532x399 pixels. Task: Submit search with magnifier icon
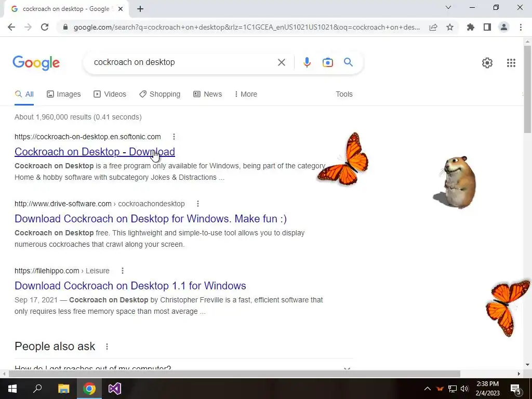point(349,62)
